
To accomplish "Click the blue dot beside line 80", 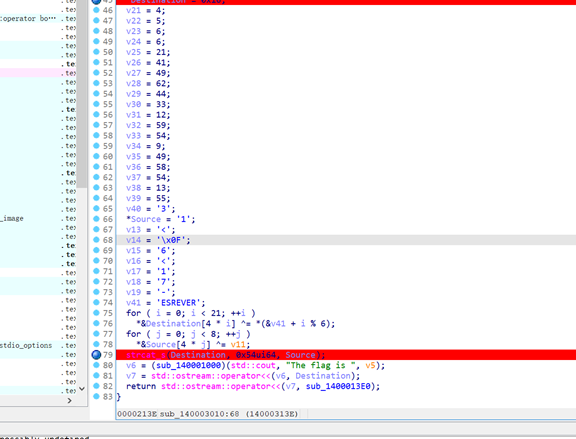I will click(96, 365).
